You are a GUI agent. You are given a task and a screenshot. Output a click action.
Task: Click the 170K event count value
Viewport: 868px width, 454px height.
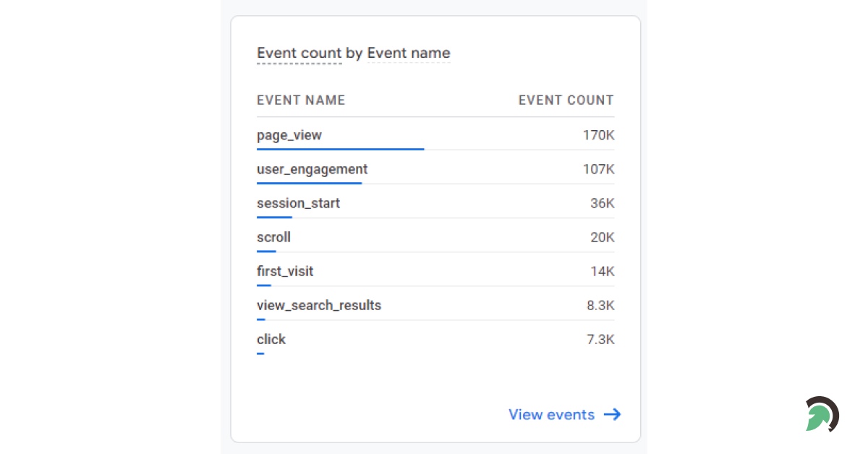coord(600,135)
